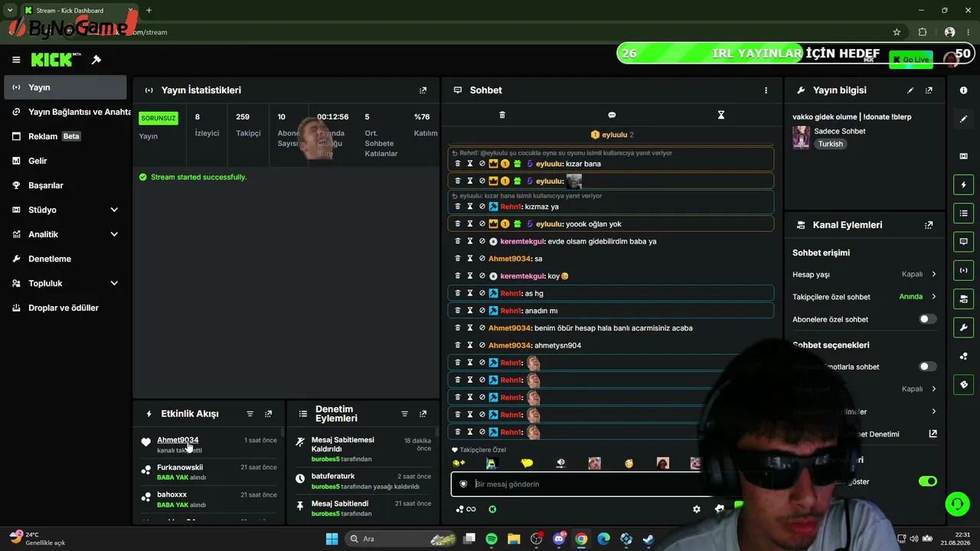980x551 pixels.
Task: Expand the Stüdyo sidebar section
Action: click(x=65, y=210)
